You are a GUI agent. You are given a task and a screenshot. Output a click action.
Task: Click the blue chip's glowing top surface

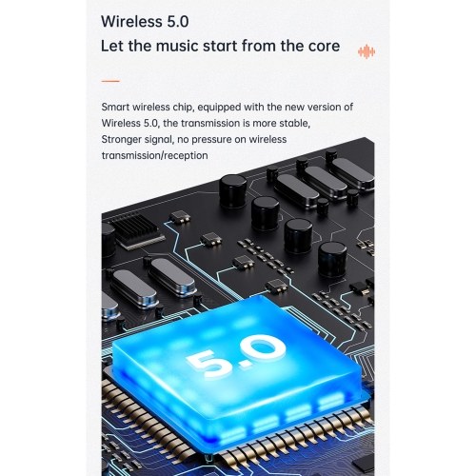pyautogui.click(x=236, y=354)
